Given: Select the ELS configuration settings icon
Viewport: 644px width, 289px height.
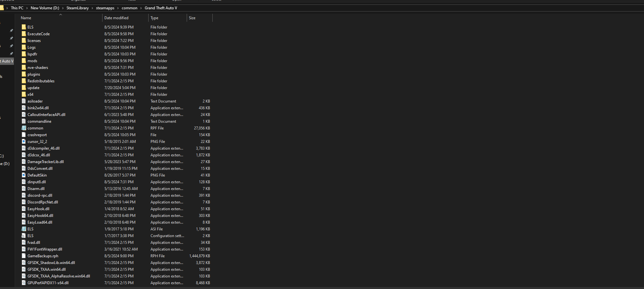Looking at the screenshot, I should tap(24, 235).
